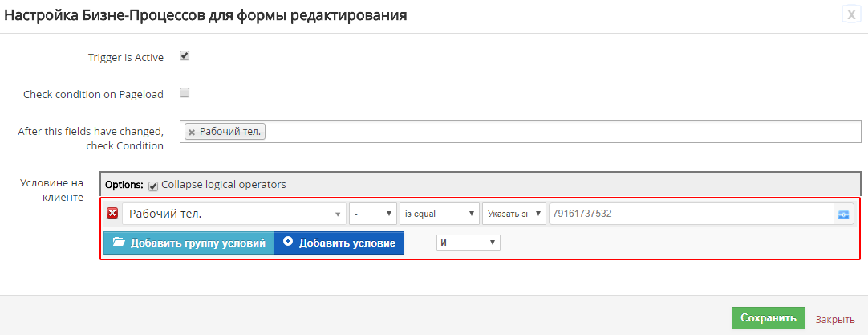
Task: Open the 'is equal' operator dropdown
Action: pyautogui.click(x=439, y=214)
